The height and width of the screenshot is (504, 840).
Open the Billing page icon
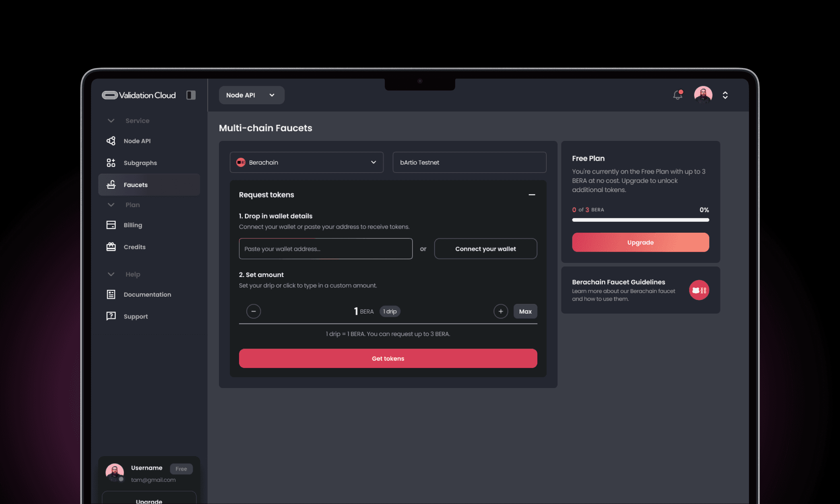(111, 225)
